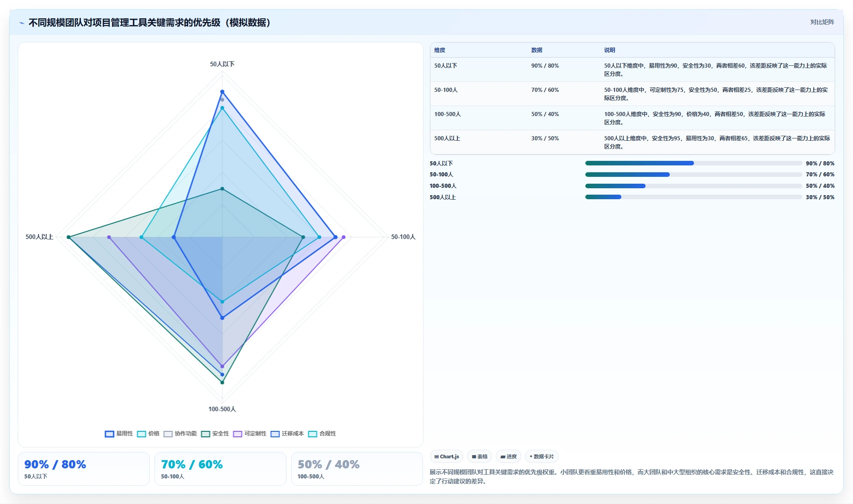Click the small blue icon before the title
The image size is (853, 504).
point(21,23)
